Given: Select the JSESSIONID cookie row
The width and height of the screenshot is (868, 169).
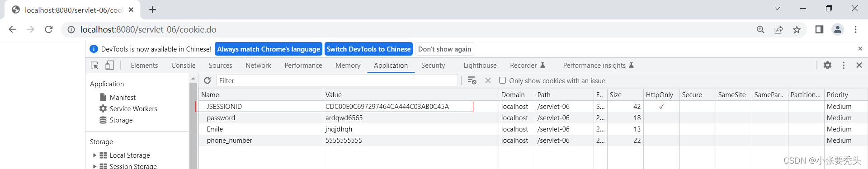Looking at the screenshot, I should pos(533,106).
